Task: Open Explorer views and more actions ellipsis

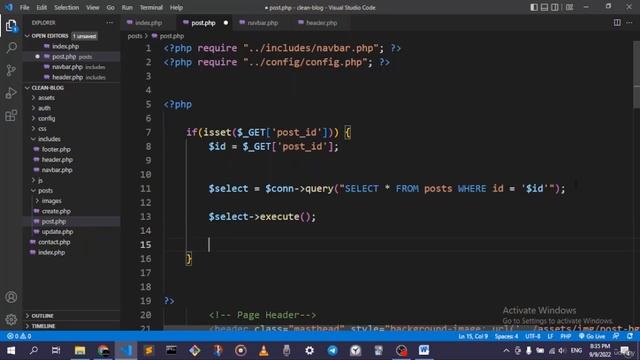Action: coord(109,23)
